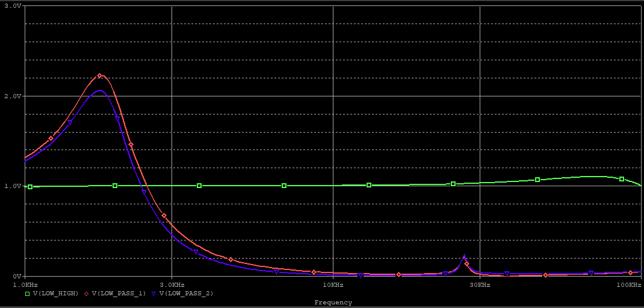Click the 10KHz x-axis label
Screen dimensions: 644x308
(333, 284)
